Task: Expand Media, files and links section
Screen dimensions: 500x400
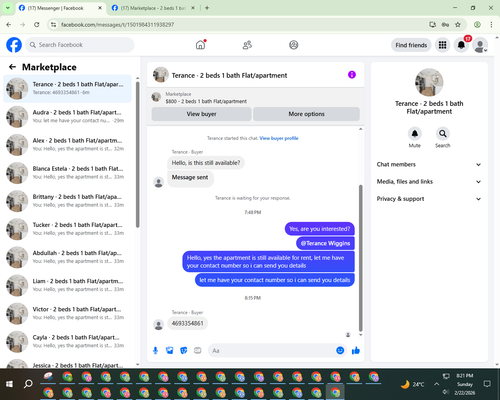Action: [x=429, y=182]
